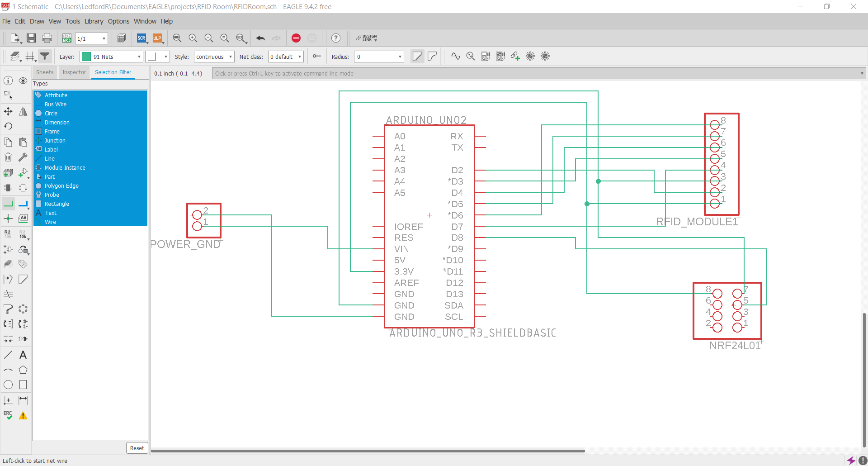Open the Add Part tool

[x=8, y=173]
